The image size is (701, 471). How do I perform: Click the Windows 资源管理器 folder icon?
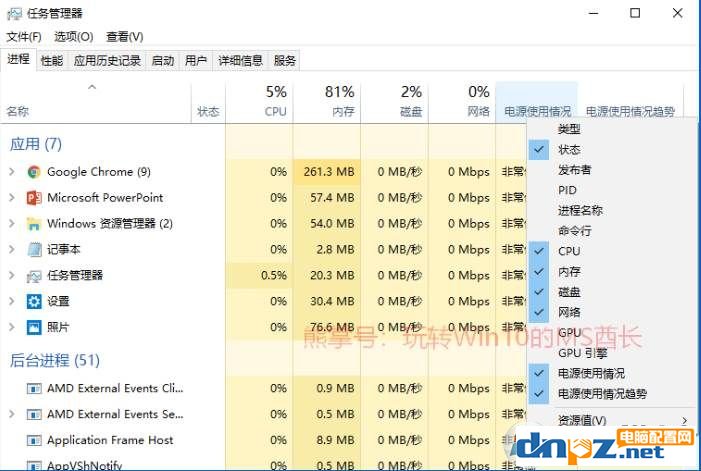pos(34,224)
